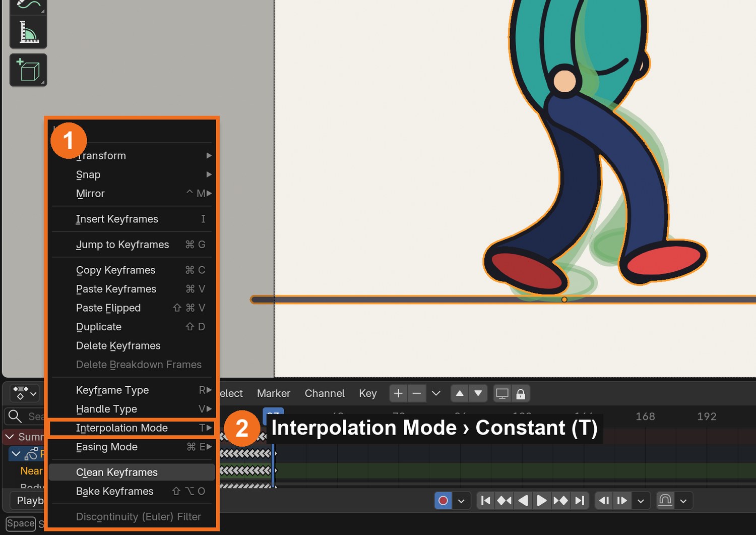Step back one frame
The image size is (756, 535).
[604, 500]
